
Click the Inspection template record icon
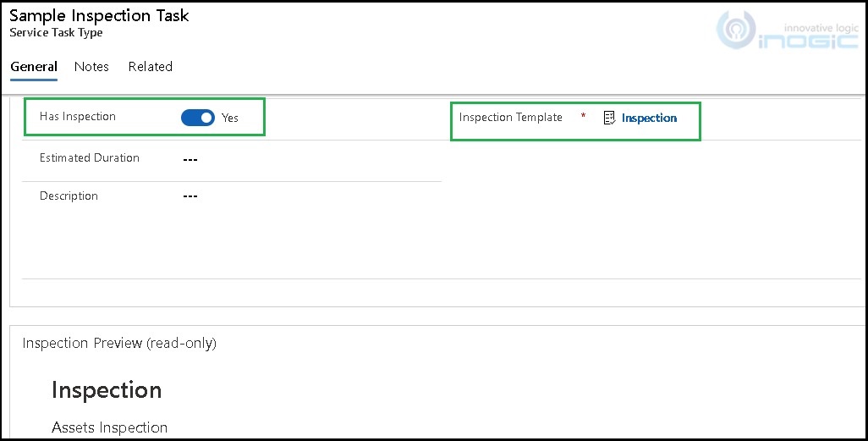(609, 119)
